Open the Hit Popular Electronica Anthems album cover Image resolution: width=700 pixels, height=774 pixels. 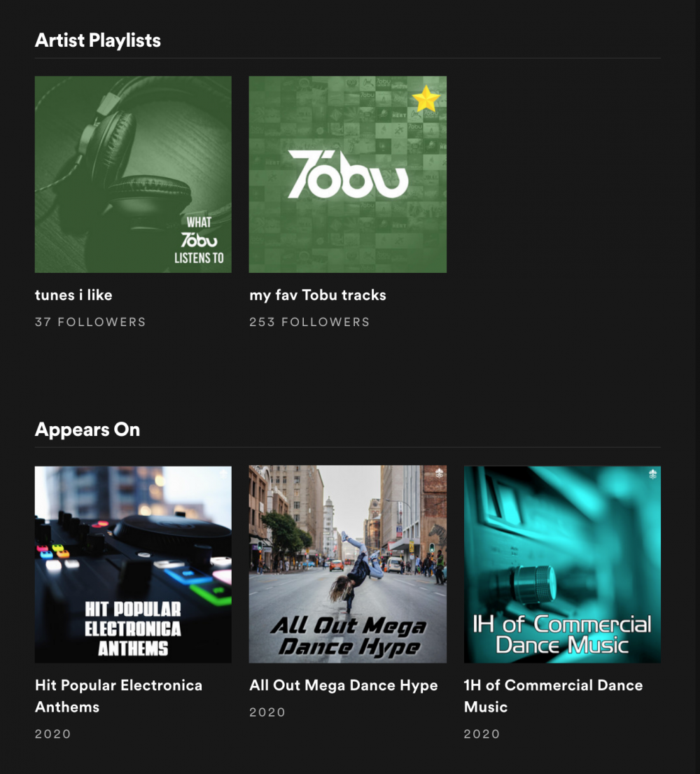pyautogui.click(x=133, y=564)
